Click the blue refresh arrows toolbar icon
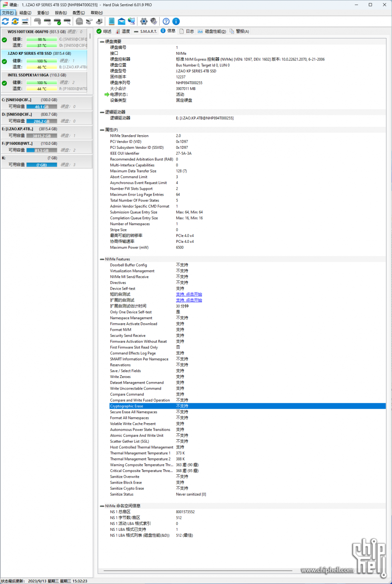The height and width of the screenshot is (584, 392). (x=5, y=21)
